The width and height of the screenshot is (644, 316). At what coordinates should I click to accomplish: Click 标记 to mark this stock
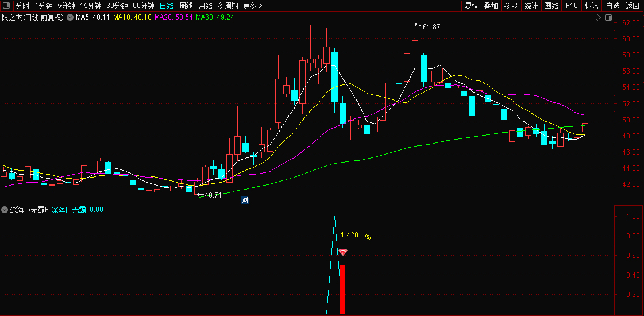point(591,6)
